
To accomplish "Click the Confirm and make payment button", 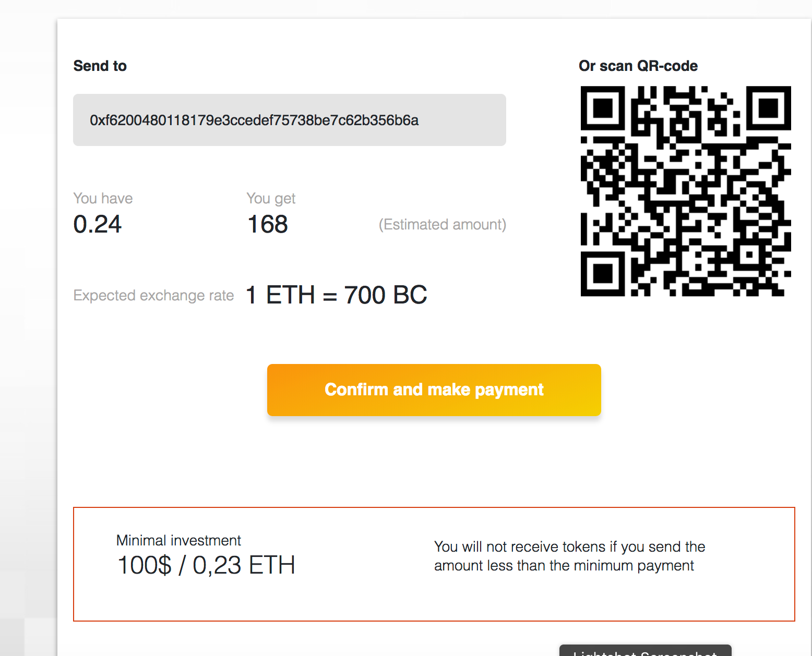I will [x=434, y=390].
